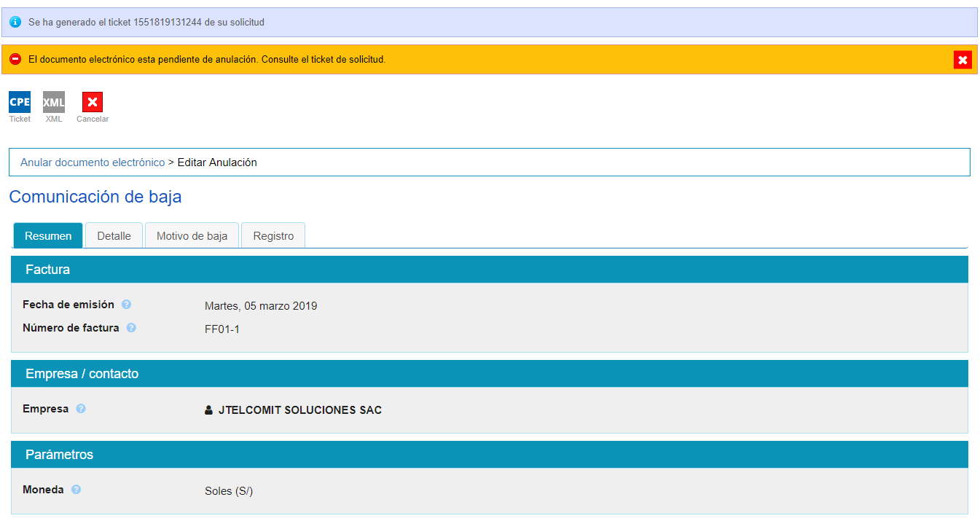Click the blue info icon in ticket banner
980x521 pixels.
pos(15,23)
